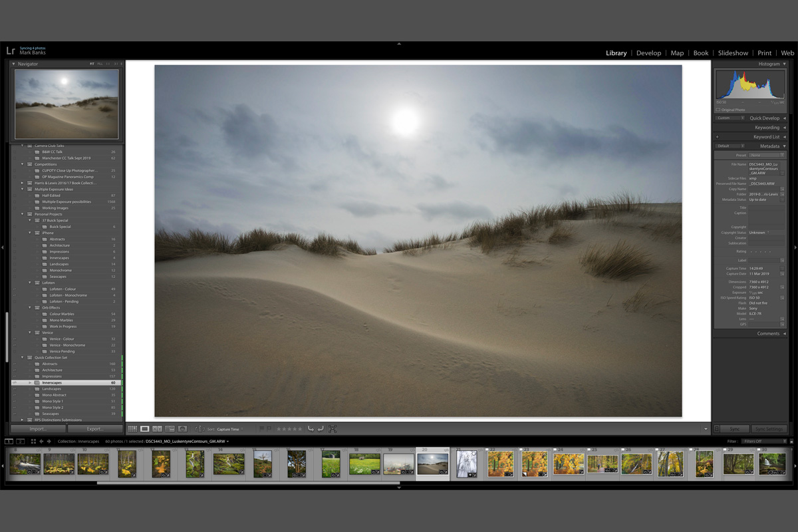Switch to Grid view in the toolbar
The width and height of the screenshot is (798, 532).
click(x=132, y=430)
